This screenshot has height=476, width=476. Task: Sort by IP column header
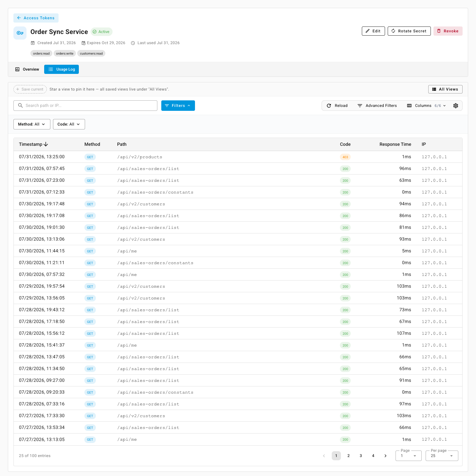[424, 144]
